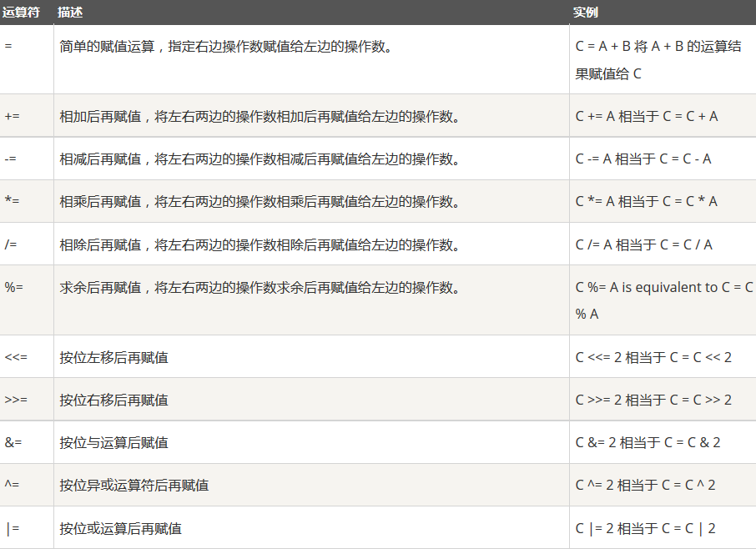Click the '按位右移后再赋值' description

pyautogui.click(x=113, y=400)
